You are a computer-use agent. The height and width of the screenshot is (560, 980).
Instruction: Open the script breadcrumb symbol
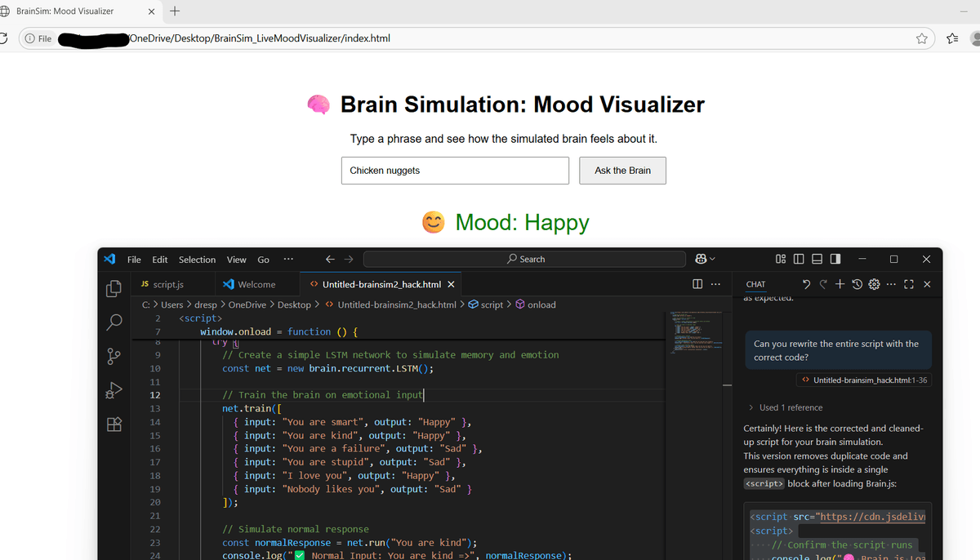click(485, 304)
